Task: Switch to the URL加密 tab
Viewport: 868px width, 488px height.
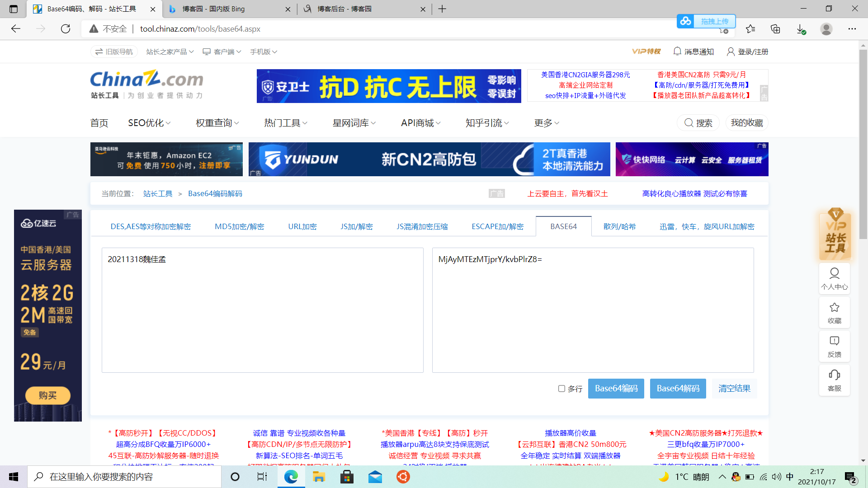Action: tap(302, 226)
